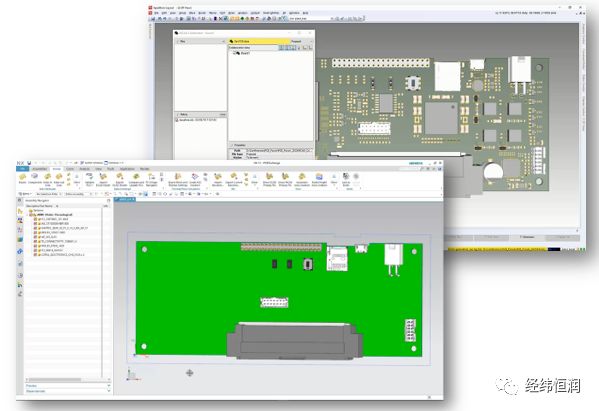
Task: Expand the Preview panel below Assembly Navigator
Action: [x=68, y=386]
